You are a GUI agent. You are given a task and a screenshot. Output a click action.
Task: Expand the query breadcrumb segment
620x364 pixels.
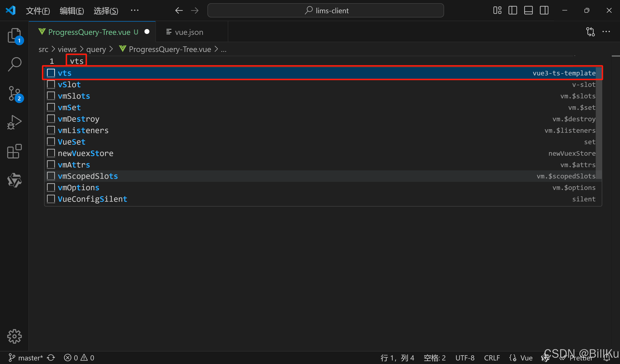click(96, 49)
